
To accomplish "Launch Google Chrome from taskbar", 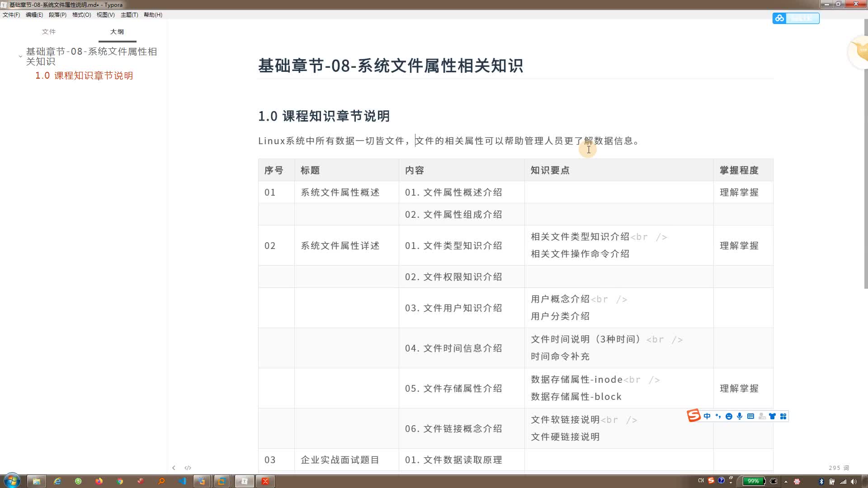I will pyautogui.click(x=120, y=481).
